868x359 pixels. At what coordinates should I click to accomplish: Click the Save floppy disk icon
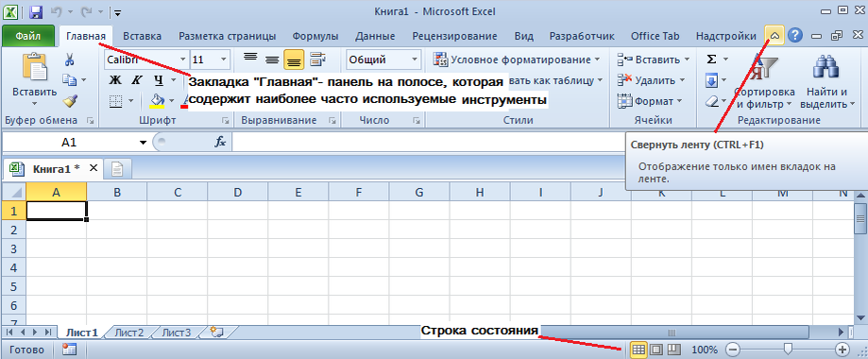point(36,11)
